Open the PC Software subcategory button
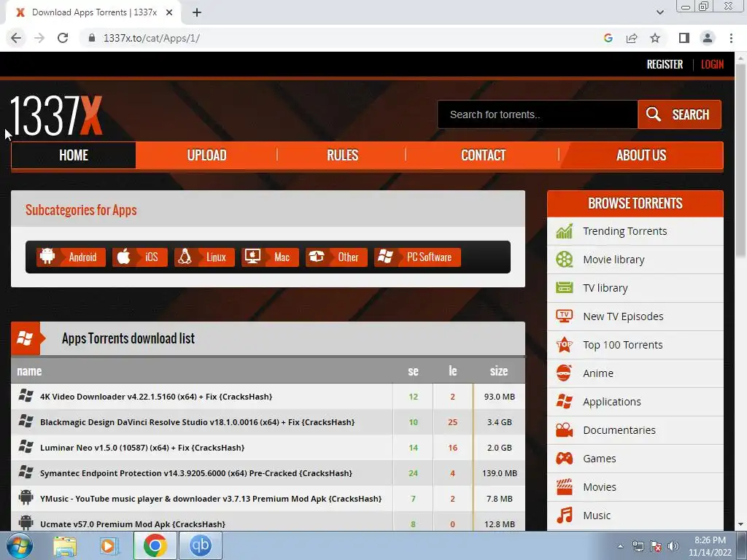The width and height of the screenshot is (747, 560). [418, 257]
